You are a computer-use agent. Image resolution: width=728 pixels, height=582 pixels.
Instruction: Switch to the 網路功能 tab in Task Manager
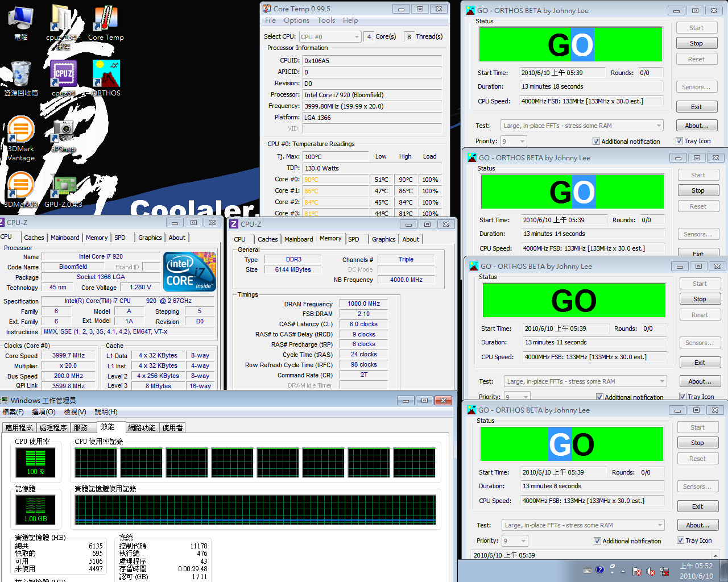[x=142, y=427]
